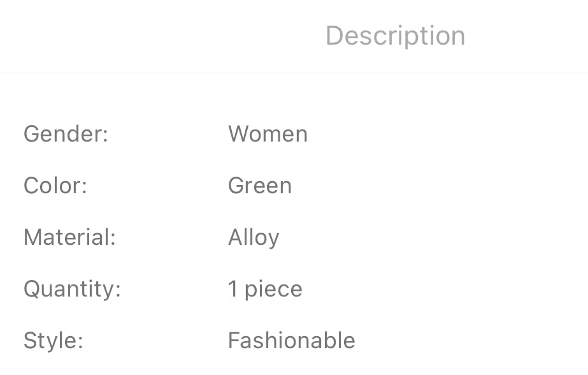Click the word Green in Color row
The height and width of the screenshot is (375, 588).
pos(260,186)
